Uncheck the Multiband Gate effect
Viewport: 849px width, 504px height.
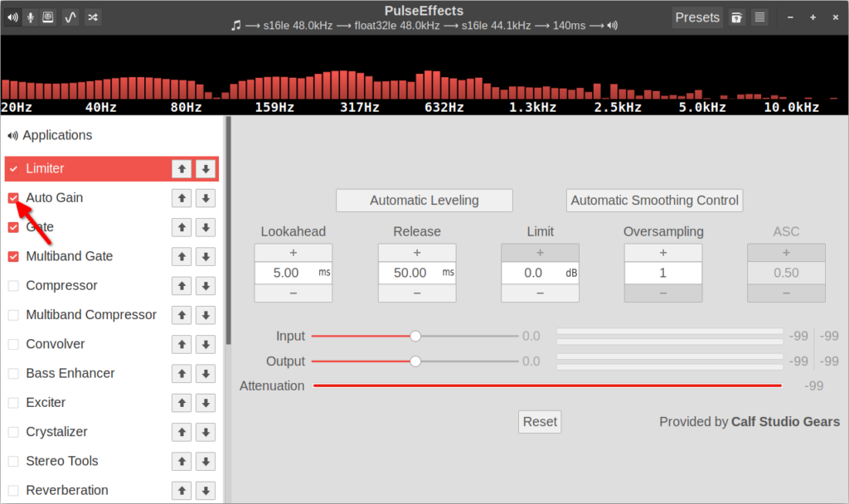click(12, 256)
